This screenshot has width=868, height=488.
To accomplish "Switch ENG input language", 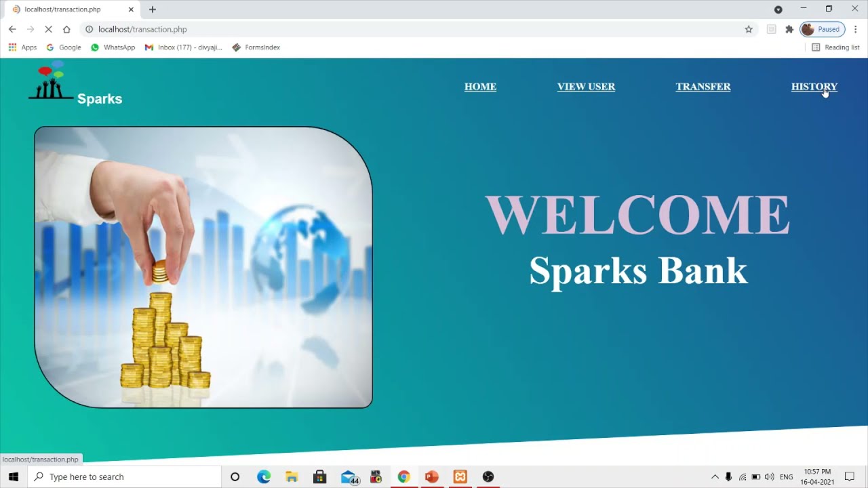I will (787, 476).
